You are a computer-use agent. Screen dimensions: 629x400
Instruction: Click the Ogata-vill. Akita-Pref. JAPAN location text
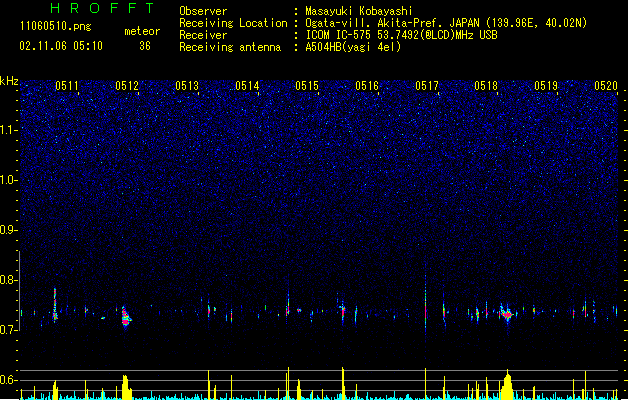point(446,23)
